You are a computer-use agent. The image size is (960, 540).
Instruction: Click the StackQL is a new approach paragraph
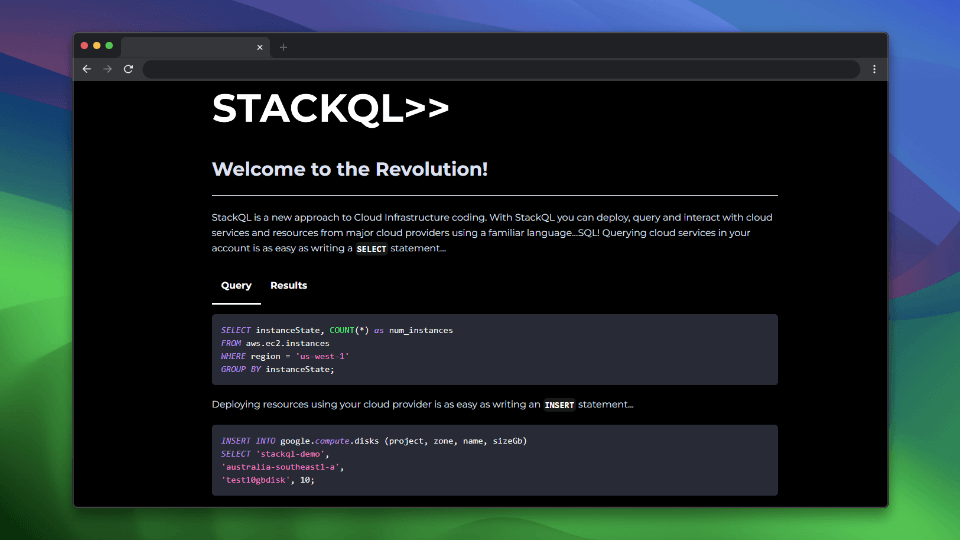coord(492,233)
